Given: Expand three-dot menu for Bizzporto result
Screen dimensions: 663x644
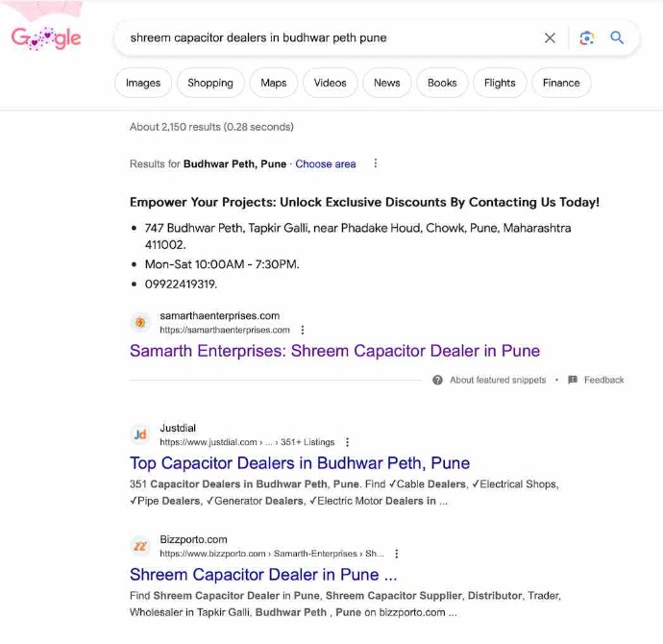Looking at the screenshot, I should click(x=396, y=554).
